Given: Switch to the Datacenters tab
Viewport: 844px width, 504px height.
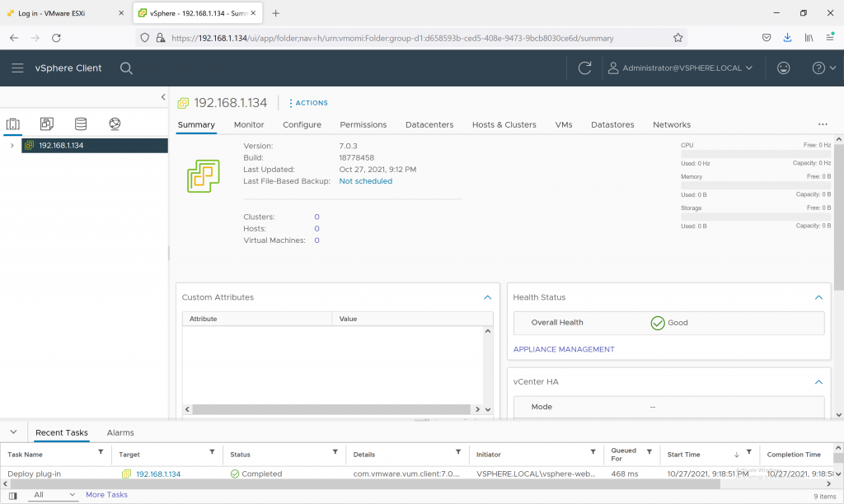Looking at the screenshot, I should [429, 125].
